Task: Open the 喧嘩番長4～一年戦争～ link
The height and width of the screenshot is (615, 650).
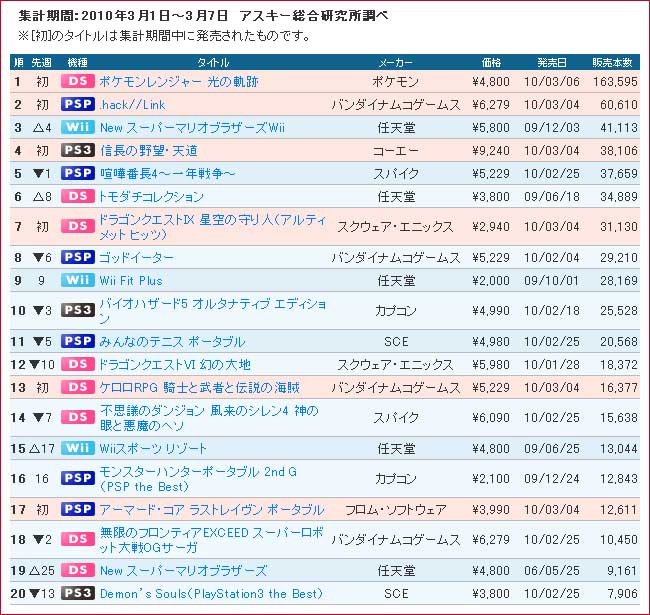Action: [x=167, y=173]
